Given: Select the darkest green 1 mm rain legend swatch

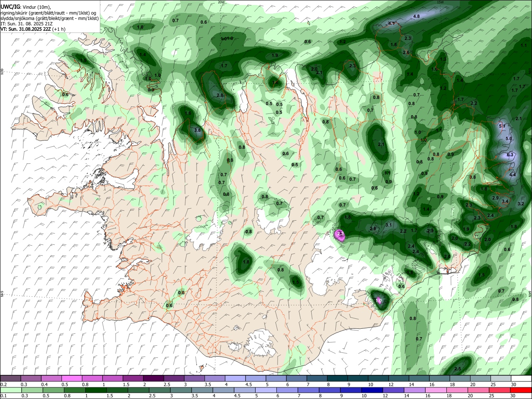Looking at the screenshot, I should point(96,390).
